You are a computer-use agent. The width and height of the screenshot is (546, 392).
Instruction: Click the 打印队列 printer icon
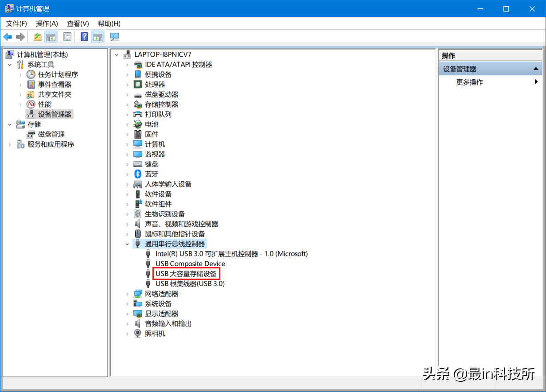(x=138, y=114)
